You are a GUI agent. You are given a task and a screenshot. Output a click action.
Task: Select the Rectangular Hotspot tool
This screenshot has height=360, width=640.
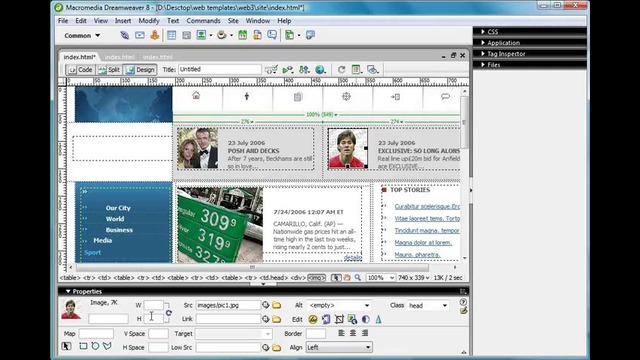pyautogui.click(x=83, y=346)
